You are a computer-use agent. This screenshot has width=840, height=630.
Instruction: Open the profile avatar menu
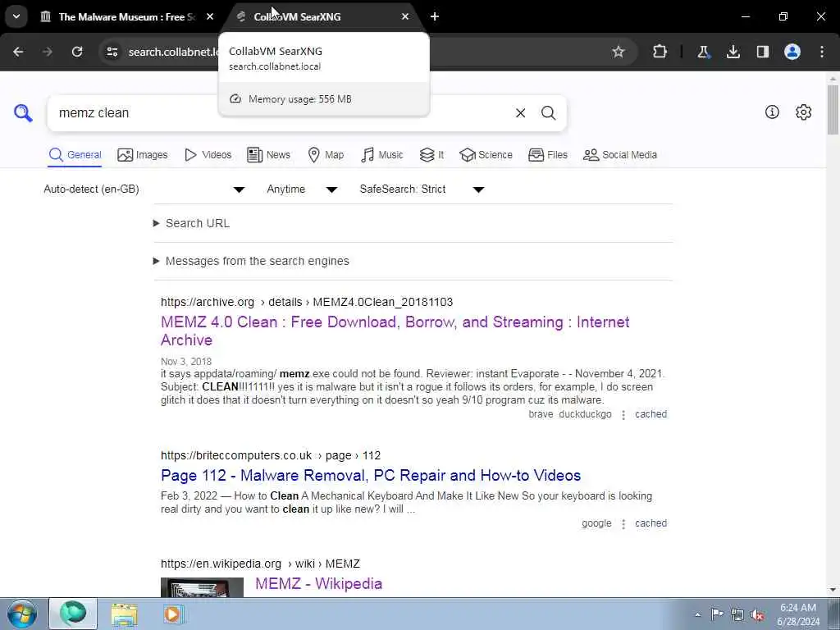792,52
